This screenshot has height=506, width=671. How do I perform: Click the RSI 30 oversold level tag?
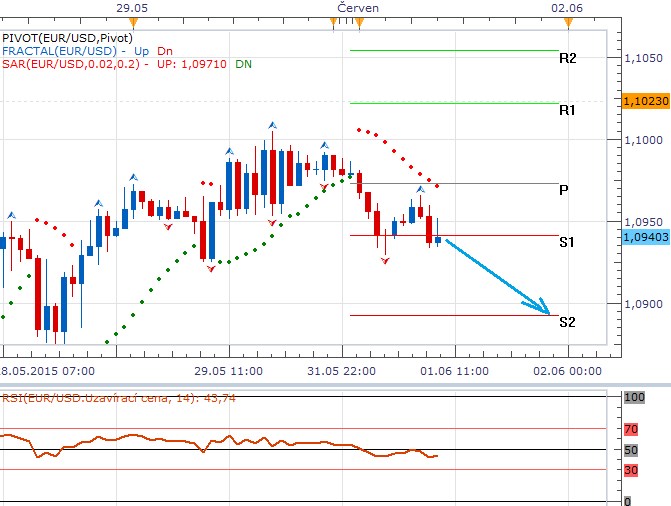pos(630,469)
